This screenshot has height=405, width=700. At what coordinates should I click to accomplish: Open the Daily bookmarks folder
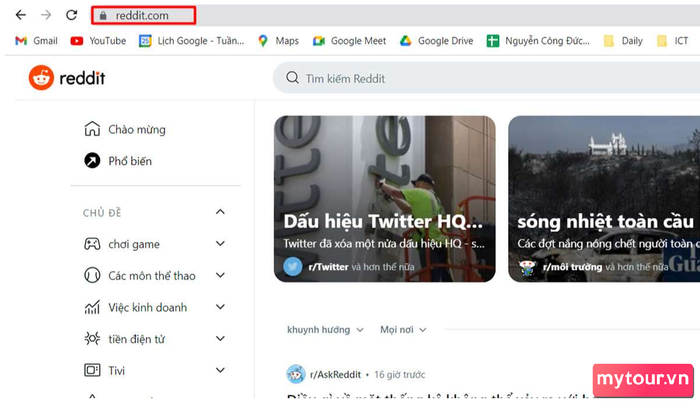point(623,41)
